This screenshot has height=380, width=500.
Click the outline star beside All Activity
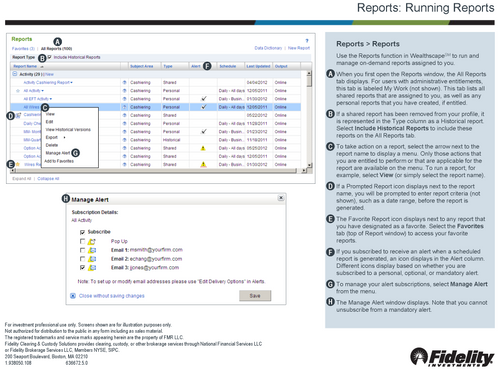click(18, 91)
